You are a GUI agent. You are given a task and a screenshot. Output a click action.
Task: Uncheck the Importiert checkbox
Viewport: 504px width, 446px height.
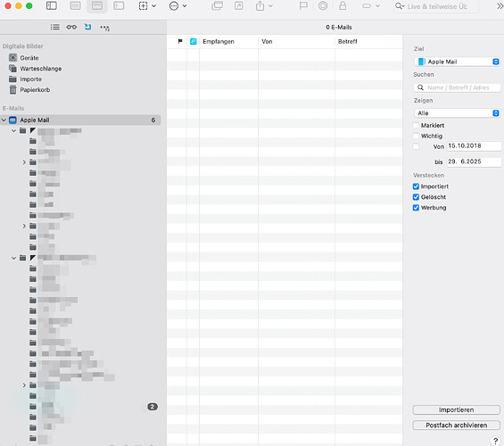pyautogui.click(x=416, y=186)
